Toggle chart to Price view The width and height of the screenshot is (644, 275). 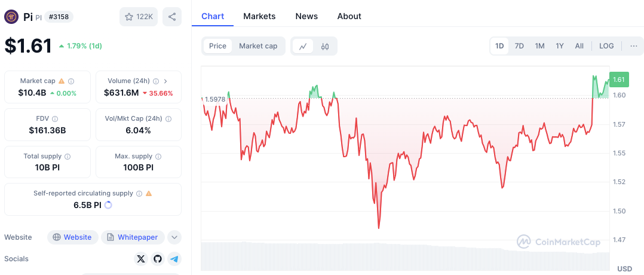click(217, 46)
